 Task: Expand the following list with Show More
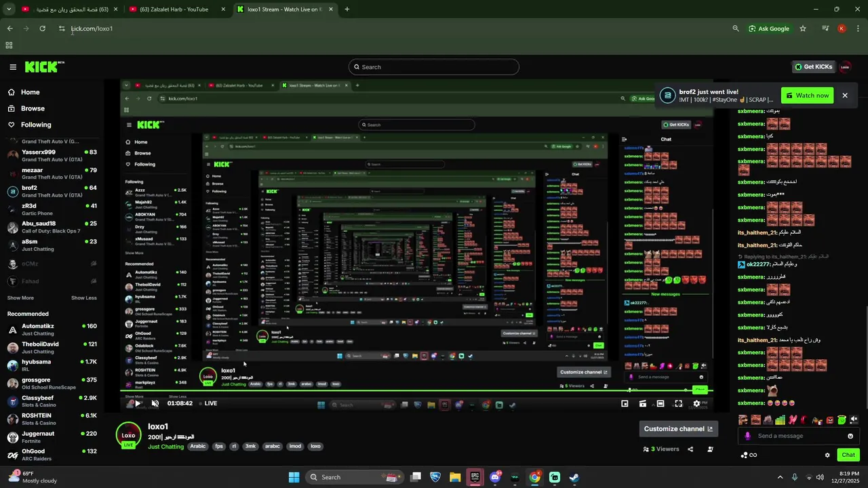20,298
